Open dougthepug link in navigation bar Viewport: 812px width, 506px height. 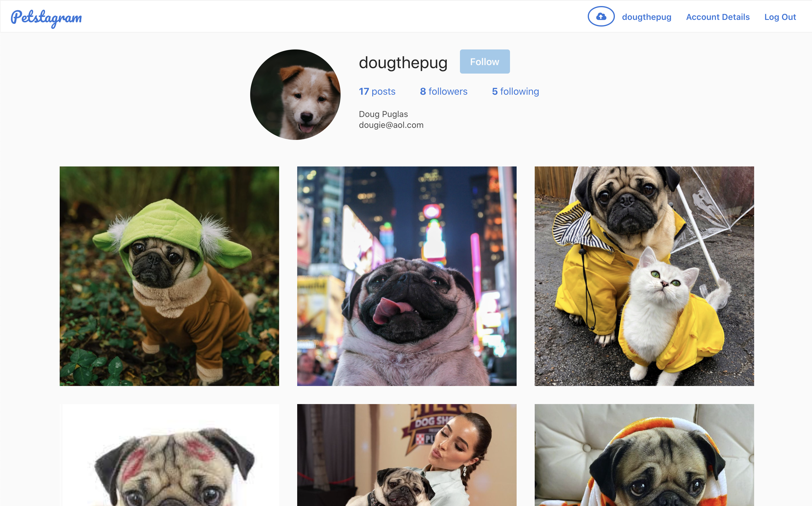pos(647,17)
